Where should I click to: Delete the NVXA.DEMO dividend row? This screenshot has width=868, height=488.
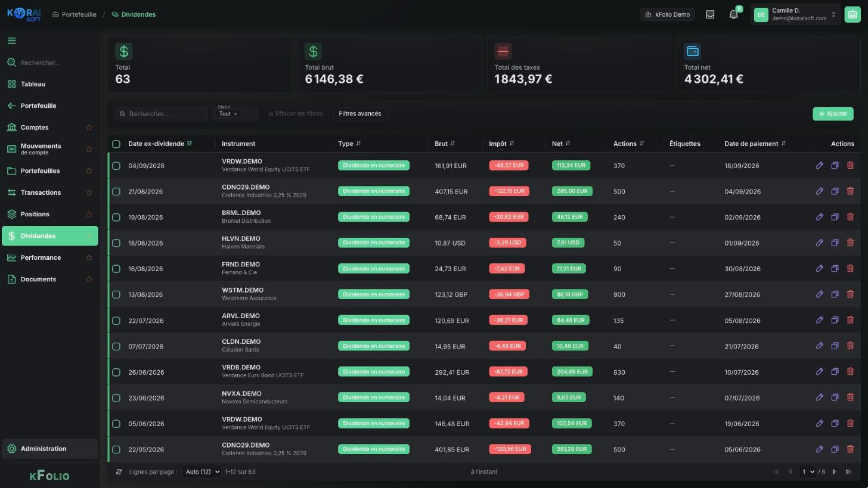tap(850, 398)
